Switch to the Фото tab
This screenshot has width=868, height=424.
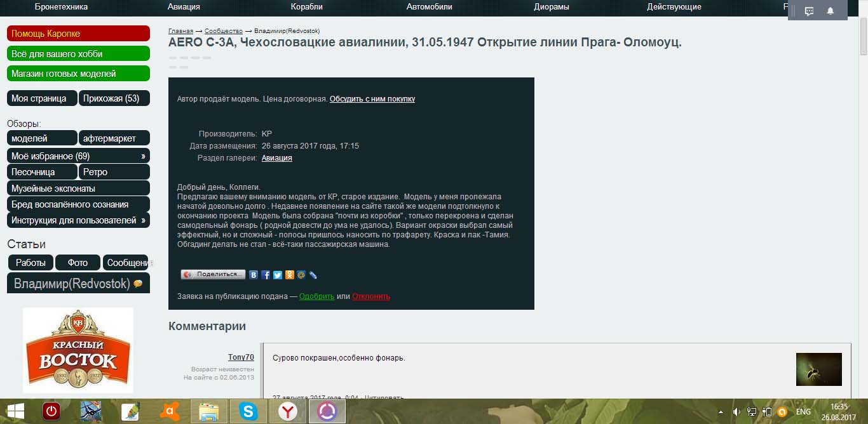point(78,263)
